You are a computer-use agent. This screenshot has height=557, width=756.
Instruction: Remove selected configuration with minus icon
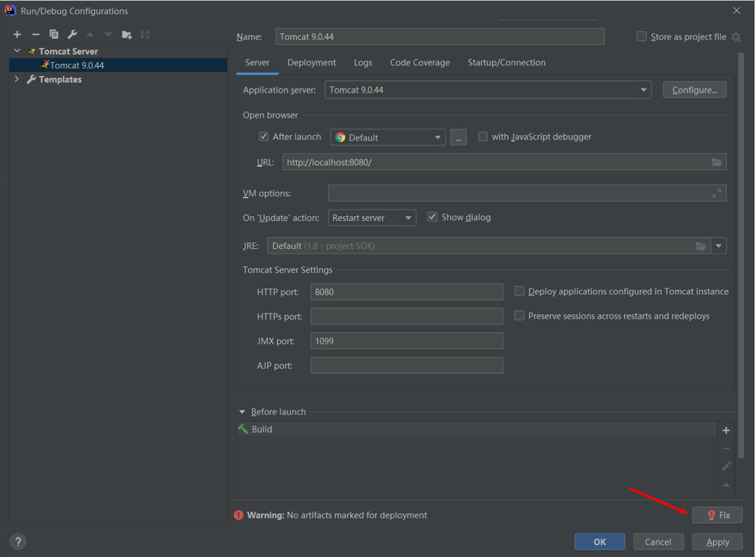click(36, 34)
